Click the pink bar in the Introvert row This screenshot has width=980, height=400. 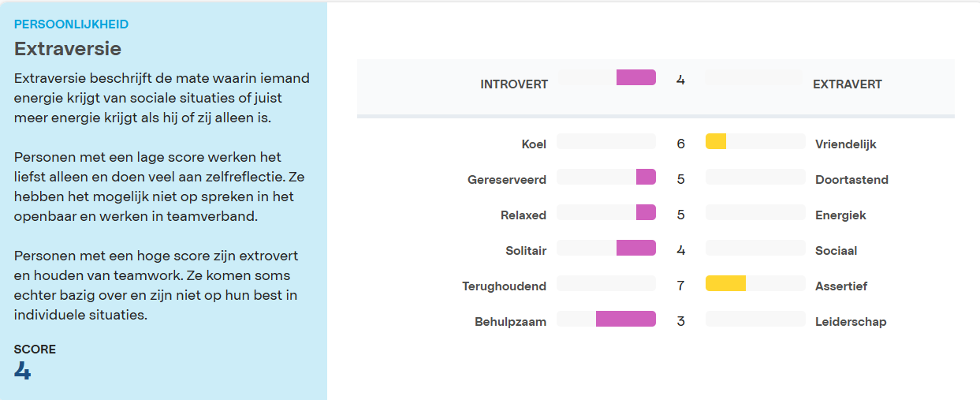coord(635,77)
